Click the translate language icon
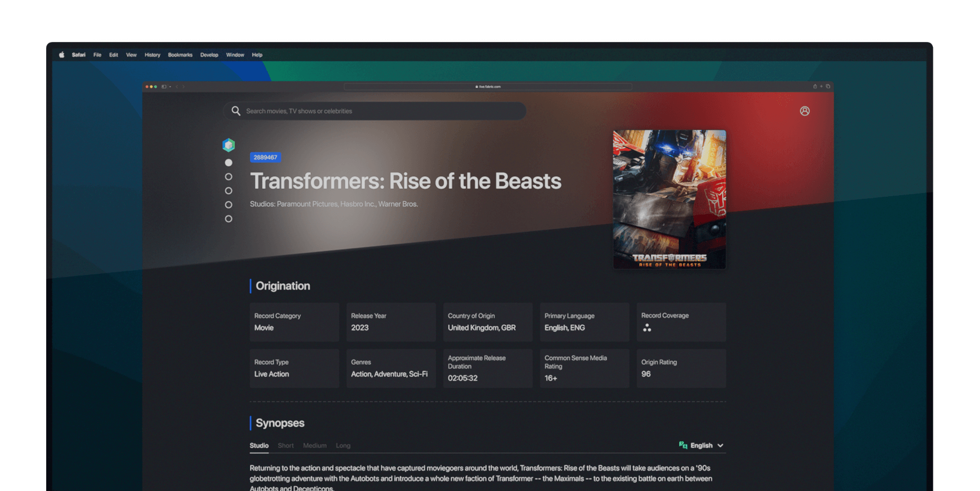Viewport: 980px width, 491px height. tap(683, 445)
